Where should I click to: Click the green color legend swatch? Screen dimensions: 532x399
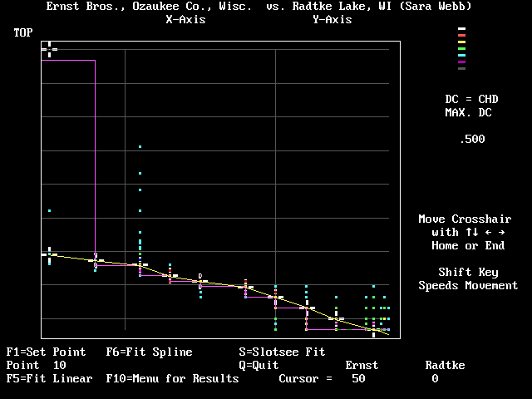pyautogui.click(x=462, y=49)
